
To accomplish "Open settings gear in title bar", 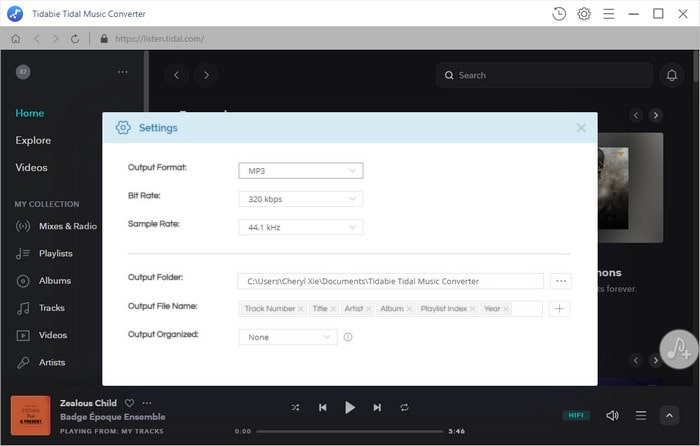I will (584, 14).
